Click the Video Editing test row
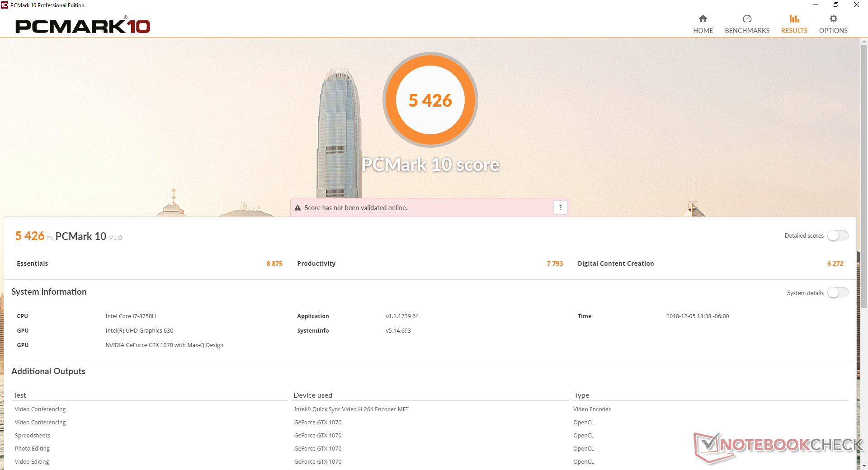 [32, 462]
